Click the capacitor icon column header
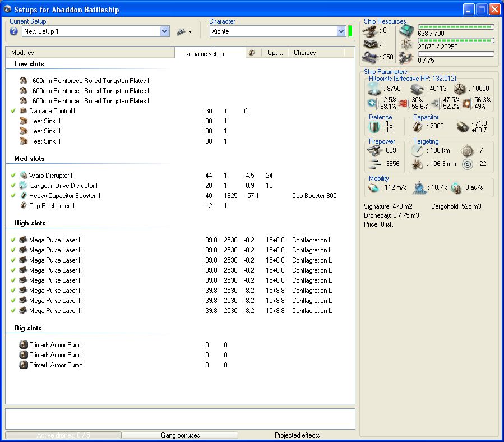Screen dimensions: 504x442 (x=252, y=53)
